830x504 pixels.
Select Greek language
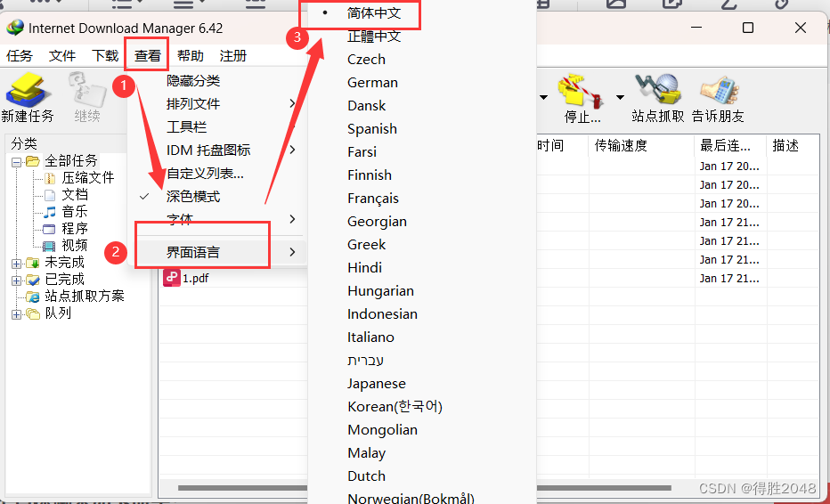pyautogui.click(x=367, y=245)
